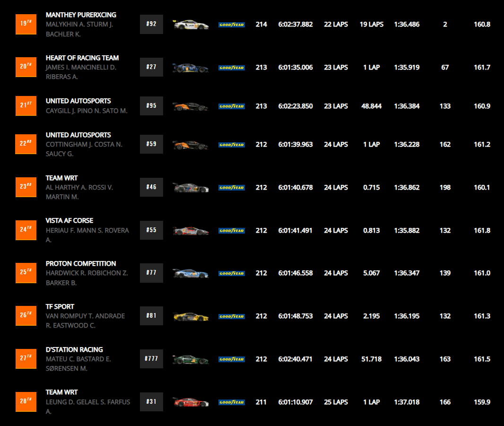This screenshot has width=504, height=426.
Task: Click total time 6:02:37.882
Action: [295, 25]
